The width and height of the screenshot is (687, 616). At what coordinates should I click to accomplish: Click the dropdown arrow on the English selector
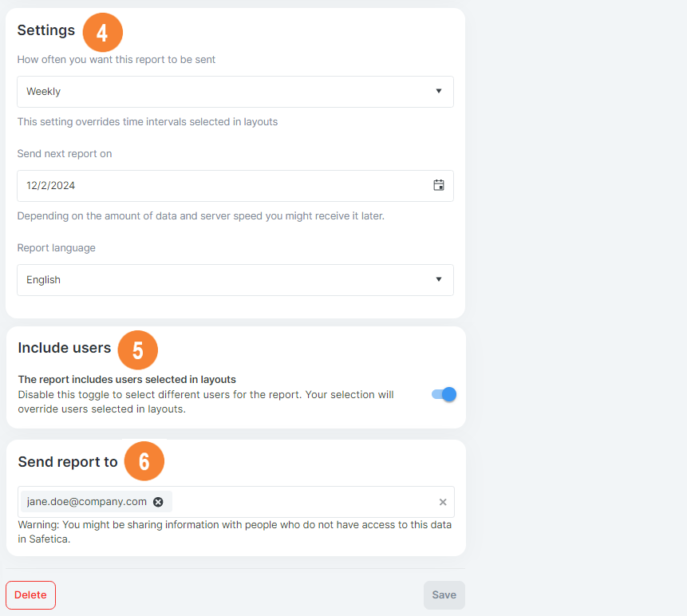(x=438, y=279)
